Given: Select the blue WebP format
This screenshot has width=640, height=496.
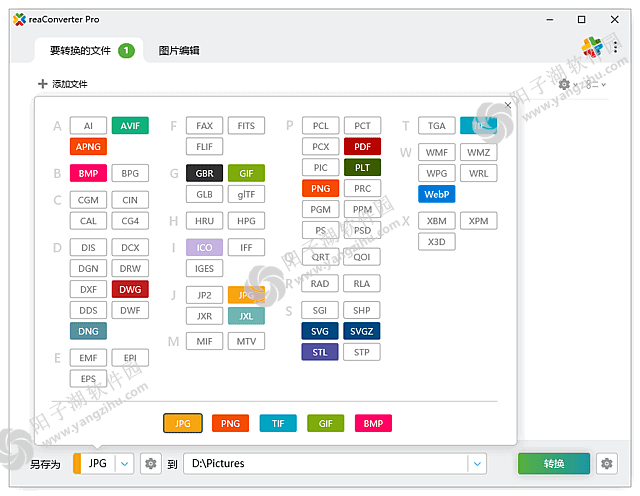Looking at the screenshot, I should pyautogui.click(x=437, y=194).
